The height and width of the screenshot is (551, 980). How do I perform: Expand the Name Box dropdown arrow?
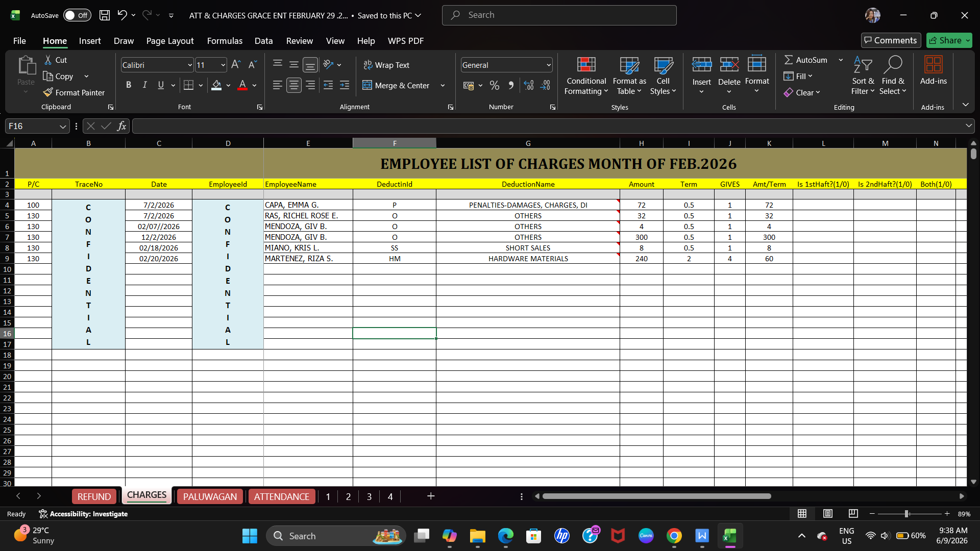(63, 126)
